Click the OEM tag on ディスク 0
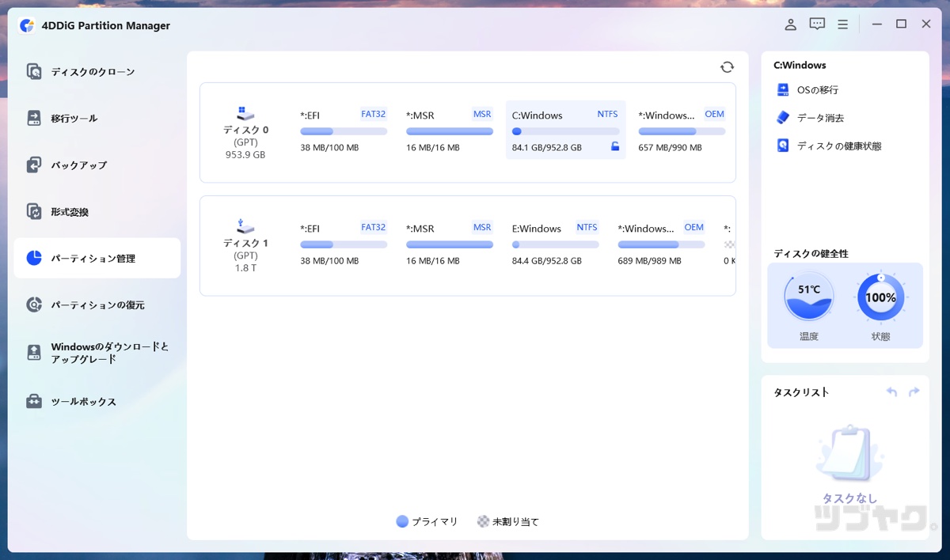950x560 pixels. point(715,114)
